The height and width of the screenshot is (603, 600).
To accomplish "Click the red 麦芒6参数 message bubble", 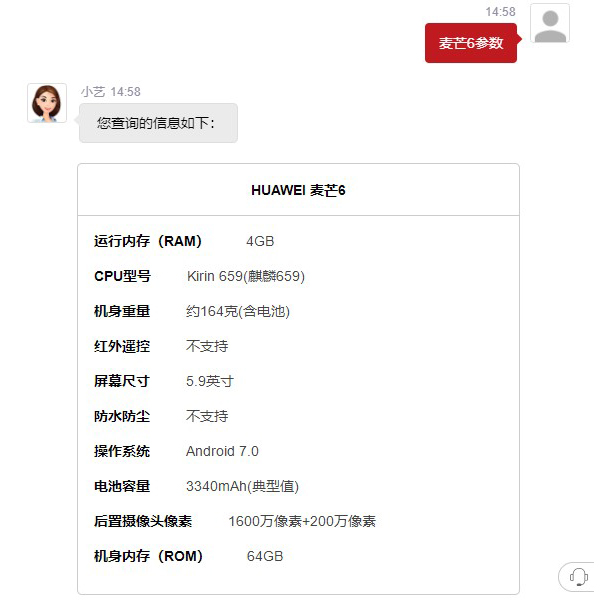I will click(x=471, y=43).
